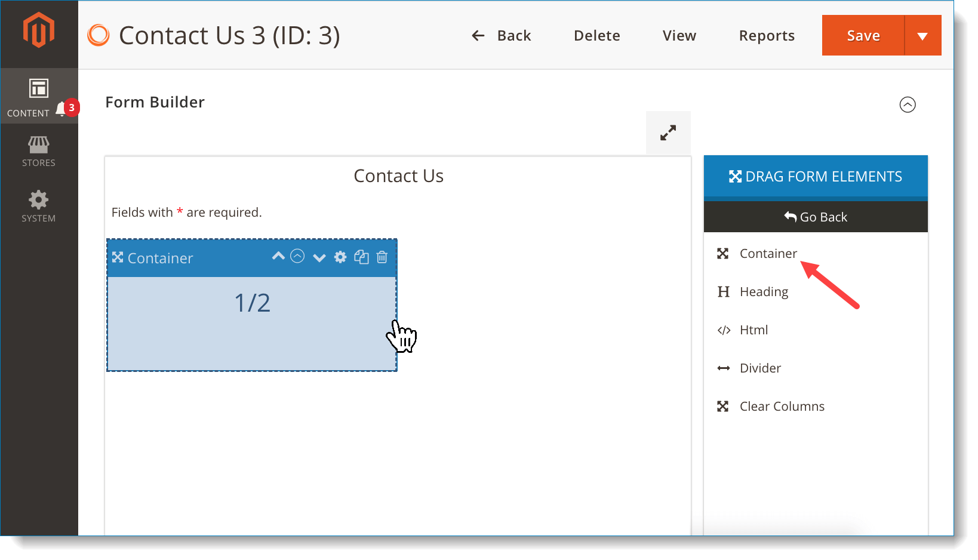Click the Drag Form Elements header

(816, 177)
